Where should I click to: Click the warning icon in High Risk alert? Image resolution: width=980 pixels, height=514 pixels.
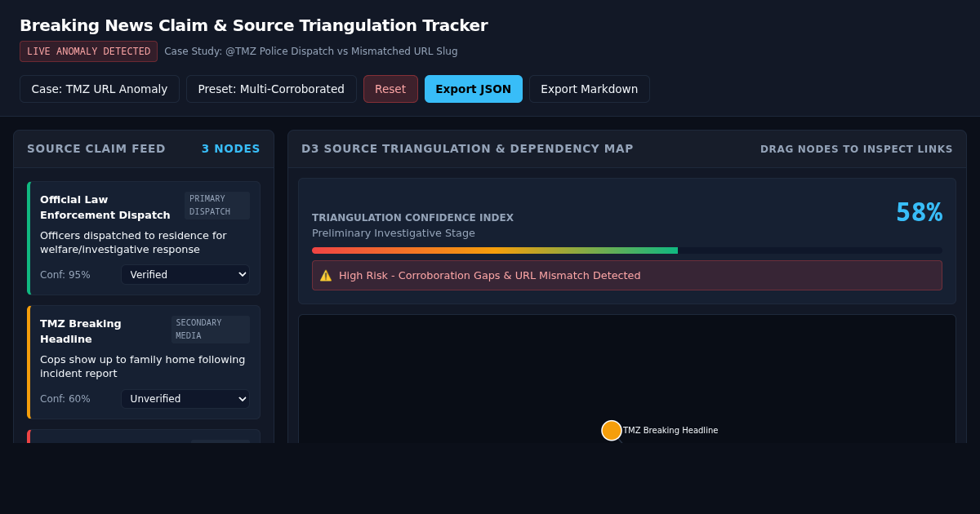(x=326, y=276)
